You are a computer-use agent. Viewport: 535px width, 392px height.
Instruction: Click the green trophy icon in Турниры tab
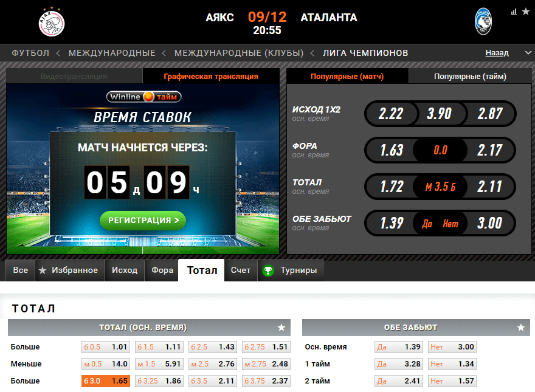[268, 270]
